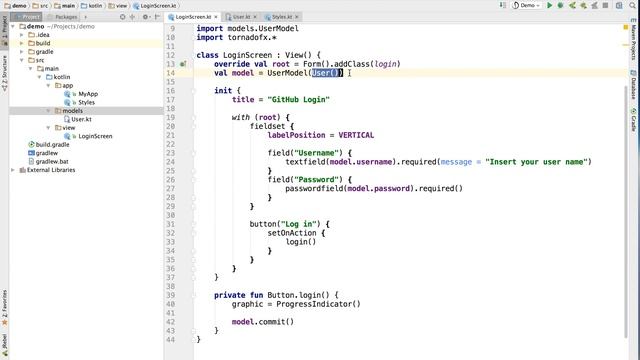Click the yellow inspection indicator at editor top right
The image size is (640, 360).
pyautogui.click(x=626, y=27)
